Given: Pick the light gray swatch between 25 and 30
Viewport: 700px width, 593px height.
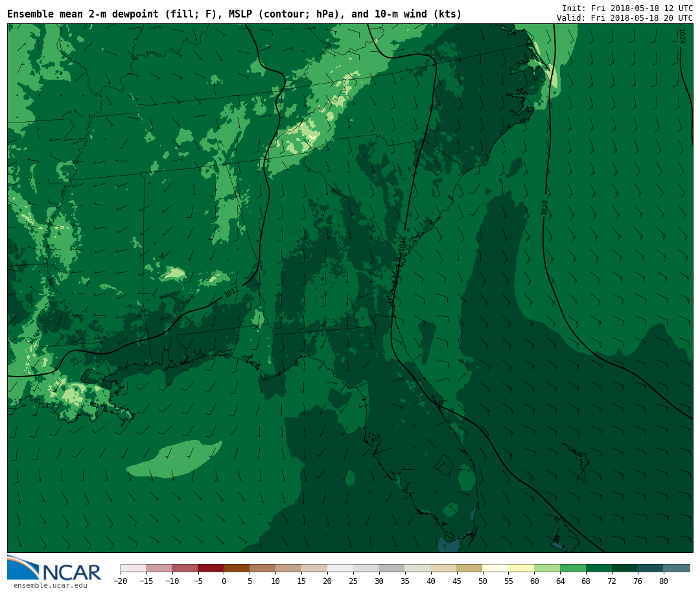Looking at the screenshot, I should tap(366, 568).
